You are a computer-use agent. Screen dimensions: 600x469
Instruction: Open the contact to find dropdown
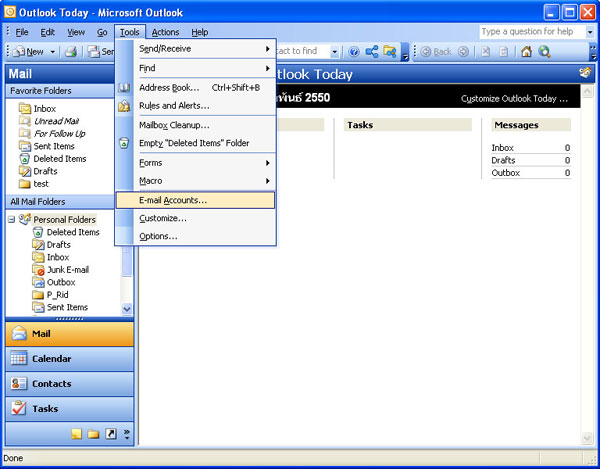[334, 52]
